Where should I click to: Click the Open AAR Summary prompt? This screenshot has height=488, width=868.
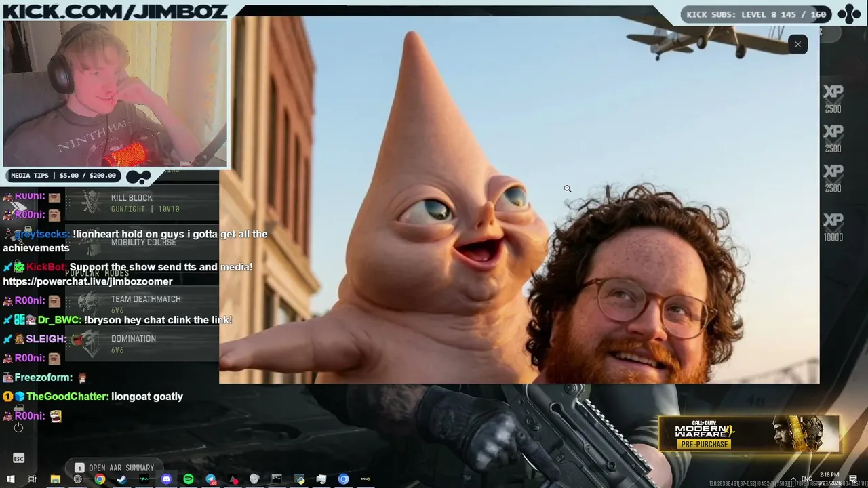pyautogui.click(x=114, y=468)
